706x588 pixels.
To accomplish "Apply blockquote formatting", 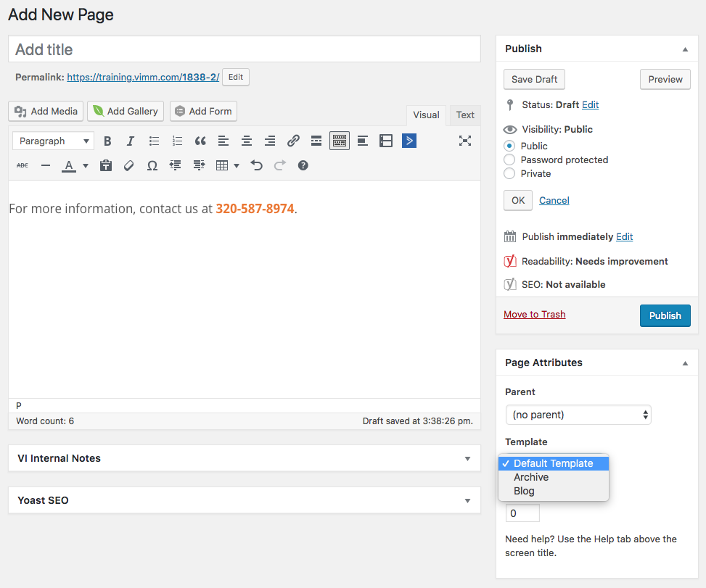I will pos(200,141).
